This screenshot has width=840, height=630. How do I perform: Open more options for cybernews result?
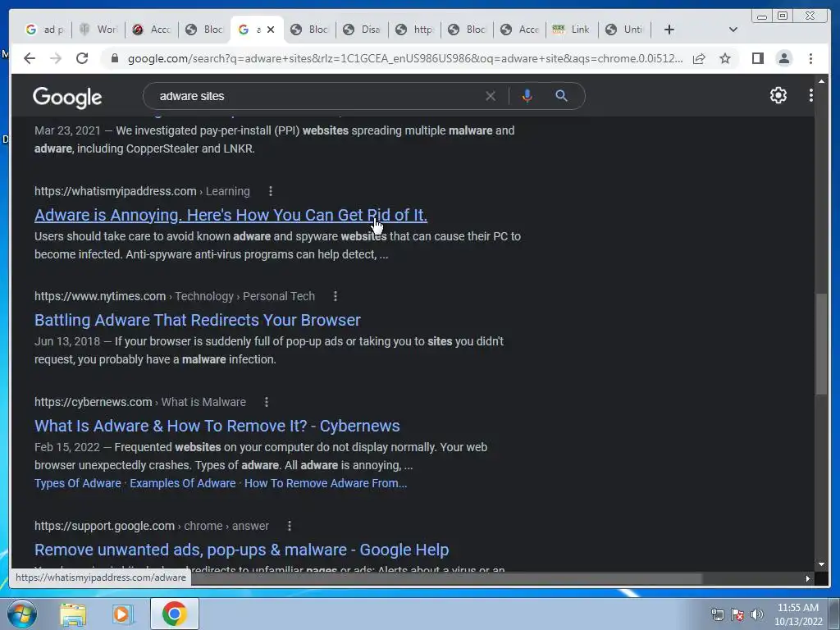coord(267,402)
